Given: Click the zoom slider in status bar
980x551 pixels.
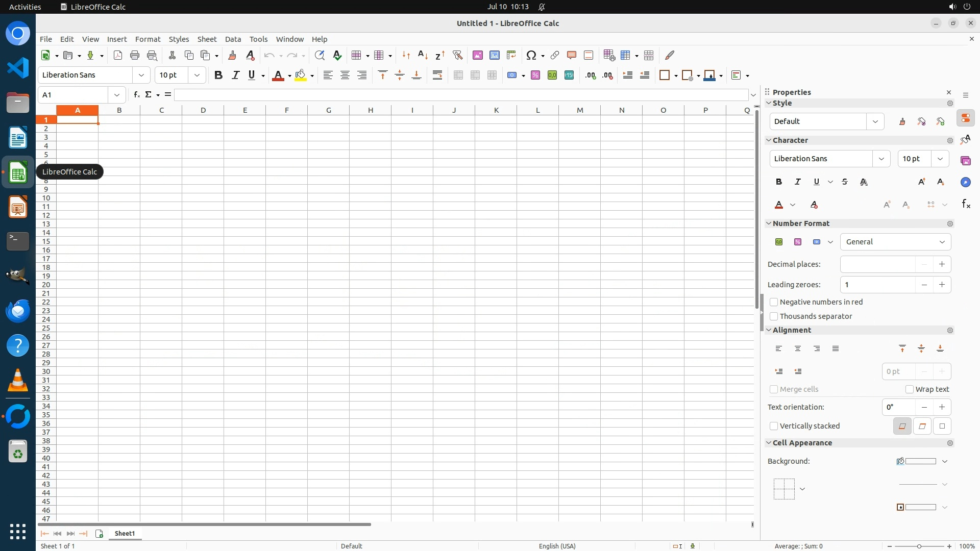Looking at the screenshot, I should (x=919, y=546).
